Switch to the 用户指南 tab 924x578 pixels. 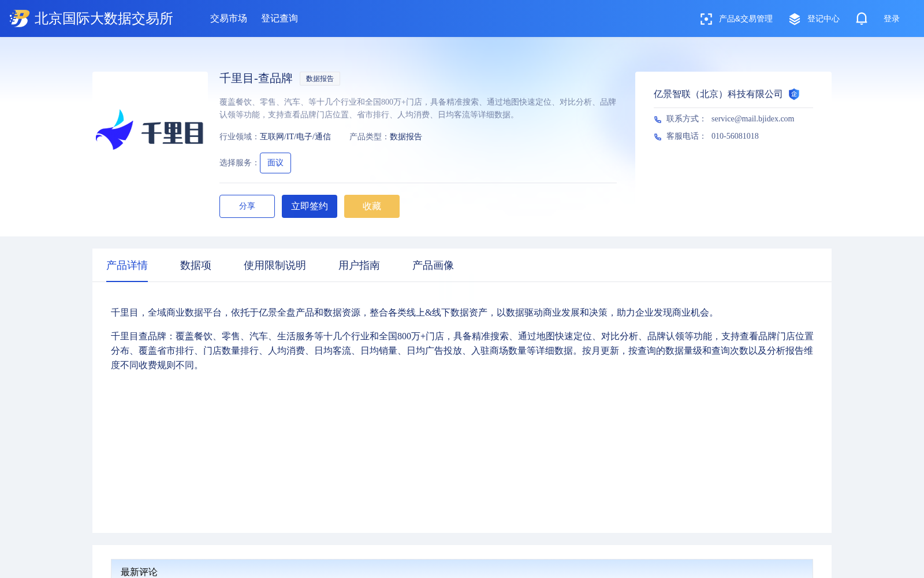(x=359, y=265)
